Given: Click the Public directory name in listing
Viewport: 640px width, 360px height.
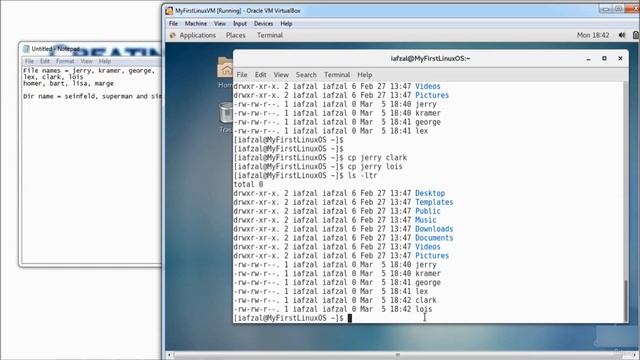Looking at the screenshot, I should tap(428, 211).
